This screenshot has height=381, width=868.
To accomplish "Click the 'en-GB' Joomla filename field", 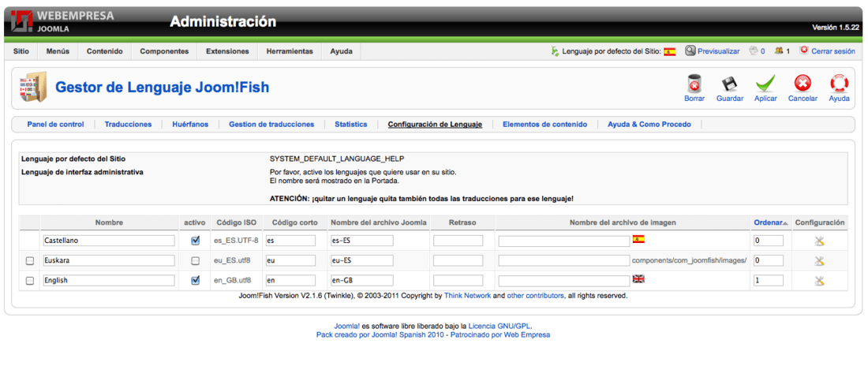I will pyautogui.click(x=362, y=281).
